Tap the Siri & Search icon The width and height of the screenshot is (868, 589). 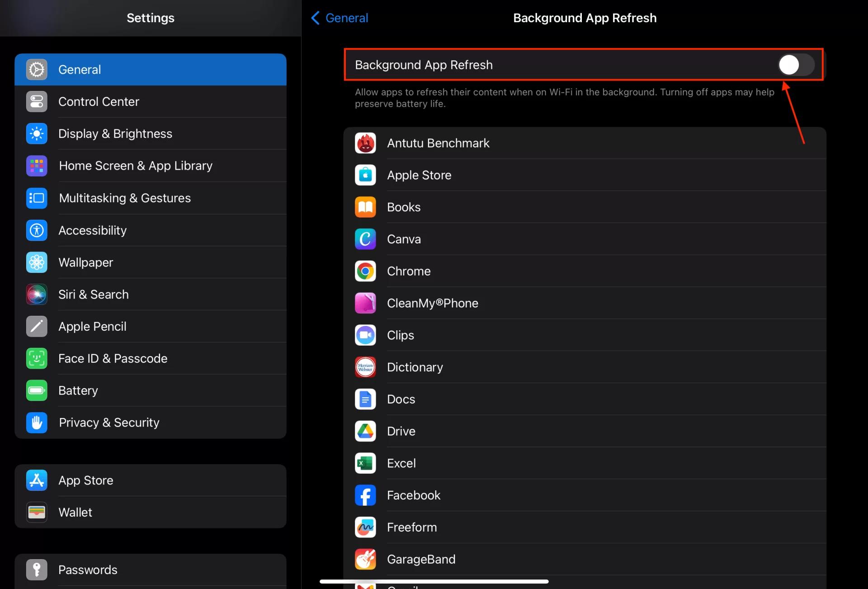click(x=37, y=294)
